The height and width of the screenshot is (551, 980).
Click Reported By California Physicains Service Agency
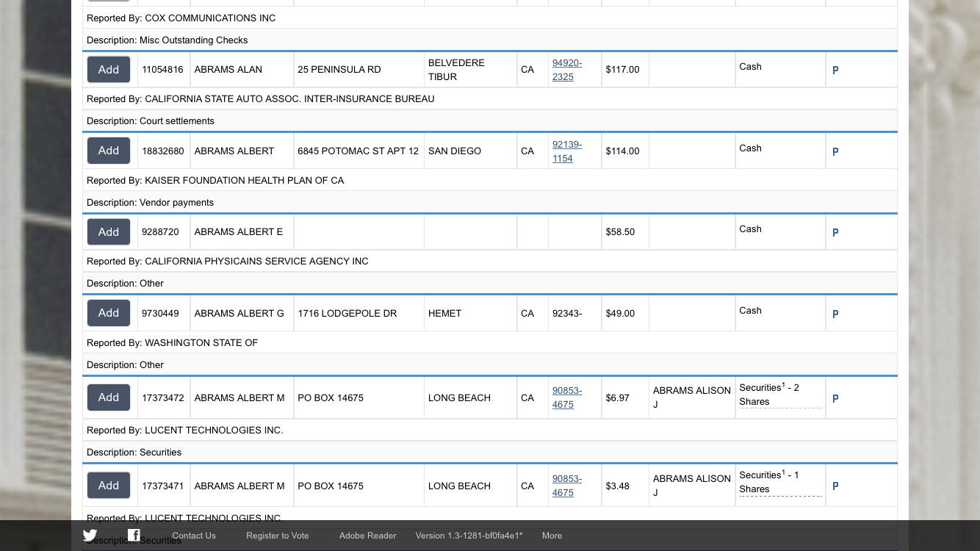[x=228, y=261]
